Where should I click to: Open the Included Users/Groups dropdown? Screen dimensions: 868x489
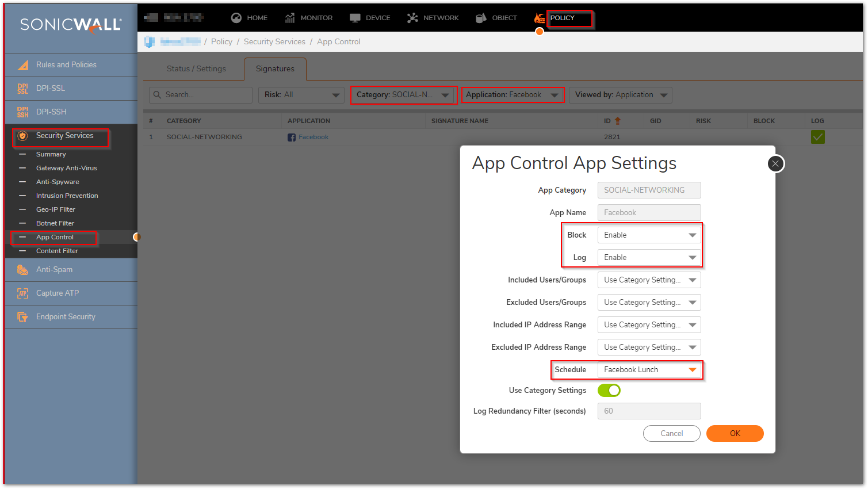click(x=649, y=280)
